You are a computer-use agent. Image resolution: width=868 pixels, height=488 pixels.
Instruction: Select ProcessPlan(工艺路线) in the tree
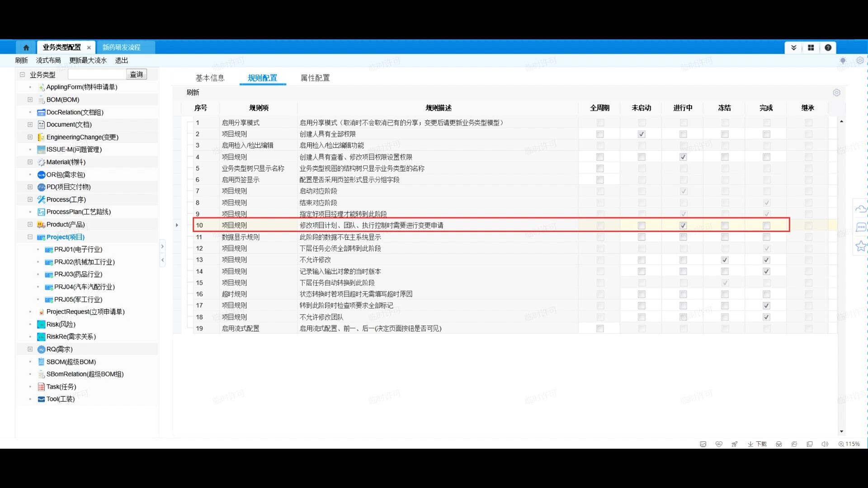pos(79,212)
